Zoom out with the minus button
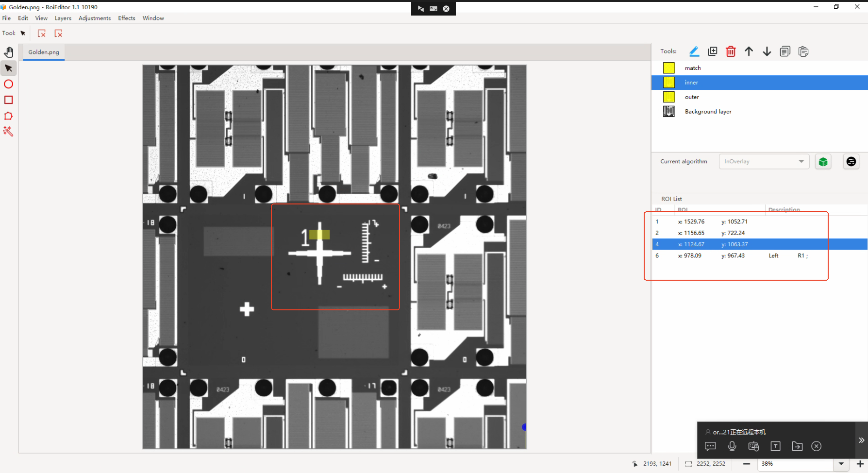This screenshot has height=473, width=868. [x=747, y=464]
